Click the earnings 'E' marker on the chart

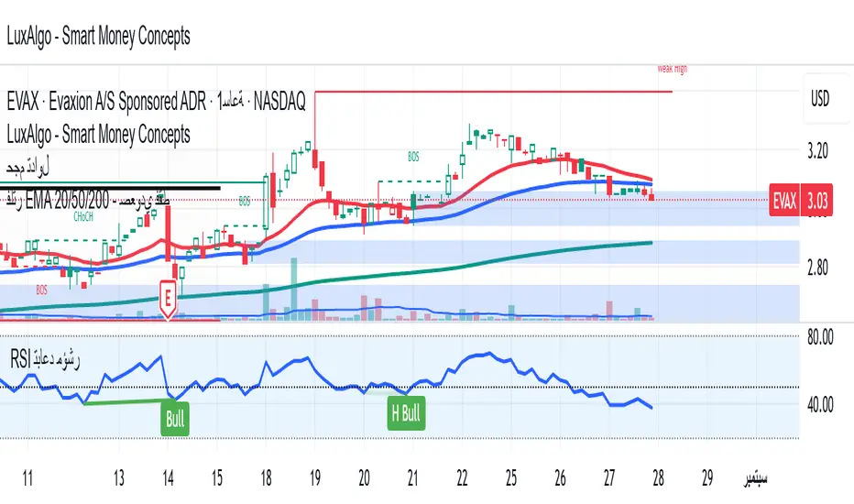[x=168, y=299]
